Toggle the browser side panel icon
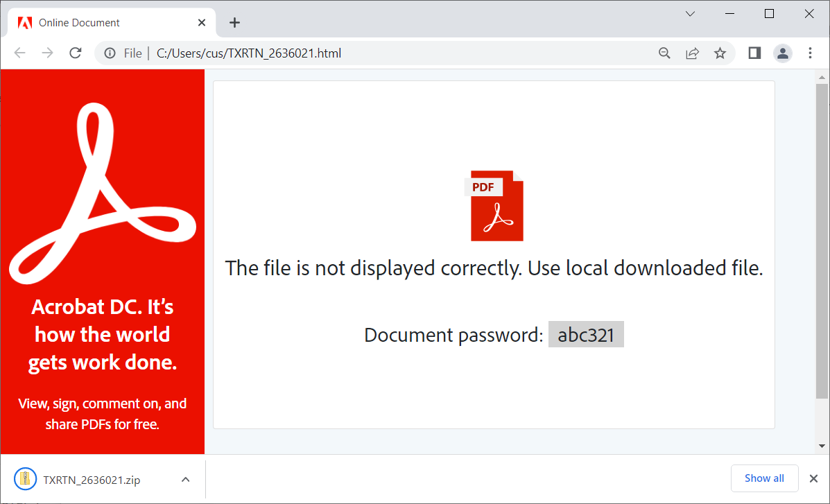The height and width of the screenshot is (504, 830). (754, 53)
